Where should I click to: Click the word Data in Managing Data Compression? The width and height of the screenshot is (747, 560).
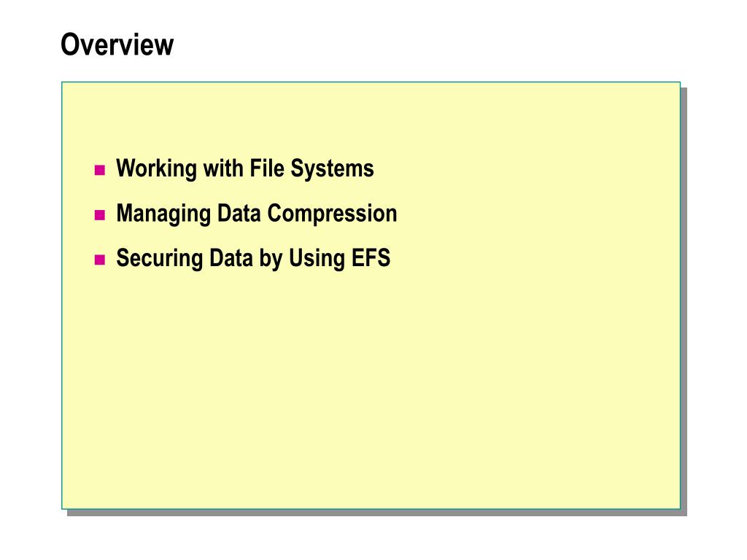click(x=239, y=214)
